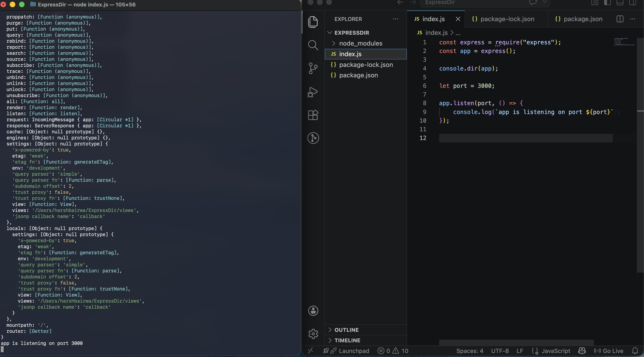This screenshot has width=644, height=357.
Task: Expand the OUTLINE section
Action: [346, 330]
